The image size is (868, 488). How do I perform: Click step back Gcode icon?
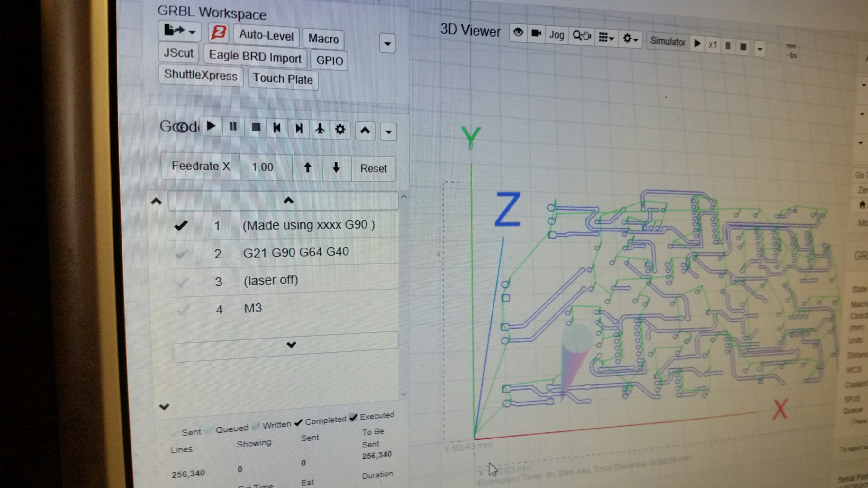pos(277,128)
